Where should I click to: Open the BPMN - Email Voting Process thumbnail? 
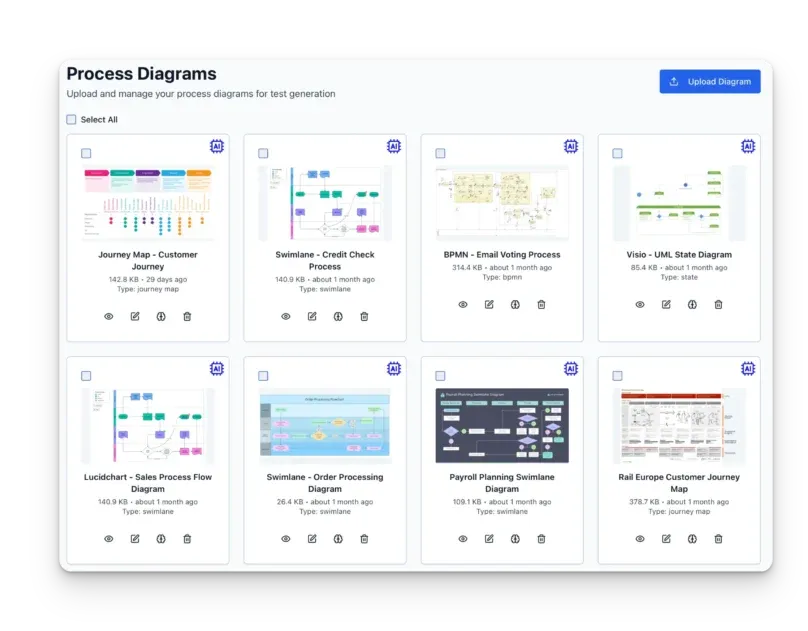pyautogui.click(x=502, y=203)
